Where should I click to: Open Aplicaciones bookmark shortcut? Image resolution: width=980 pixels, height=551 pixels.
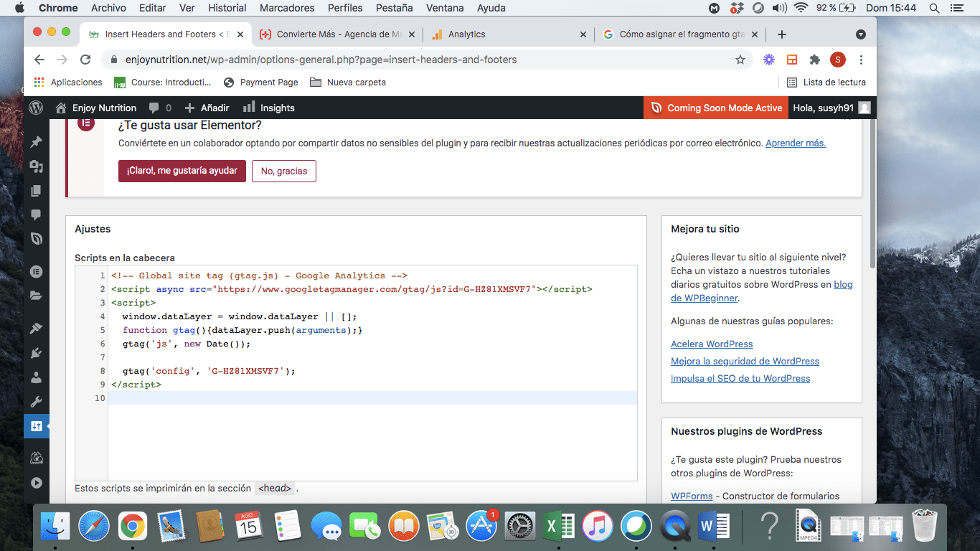(x=67, y=83)
